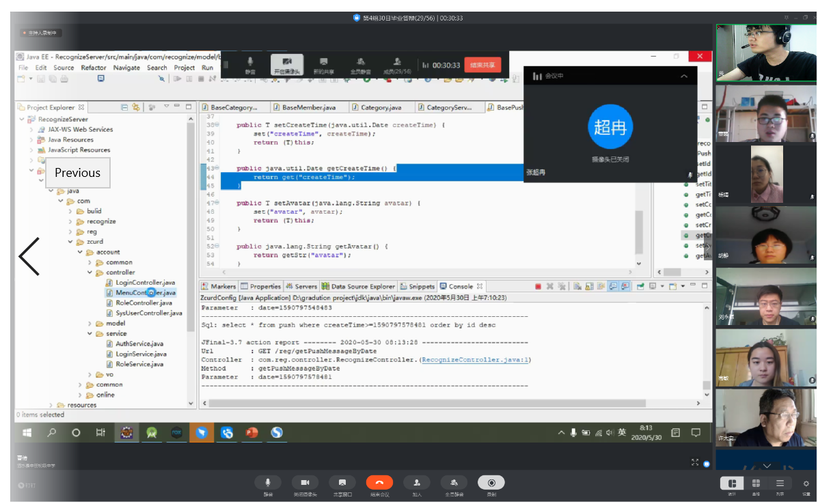
Task: Switch to the Data Source Explorer tab
Action: (358, 286)
